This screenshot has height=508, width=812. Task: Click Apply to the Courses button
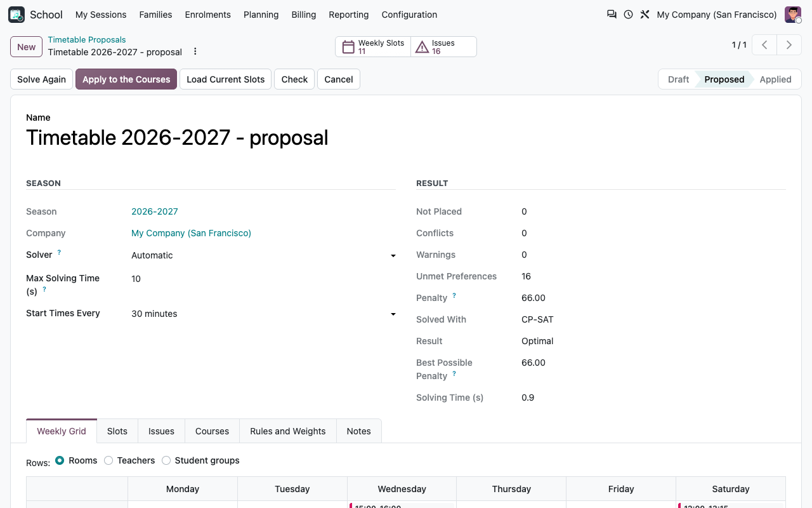(126, 79)
